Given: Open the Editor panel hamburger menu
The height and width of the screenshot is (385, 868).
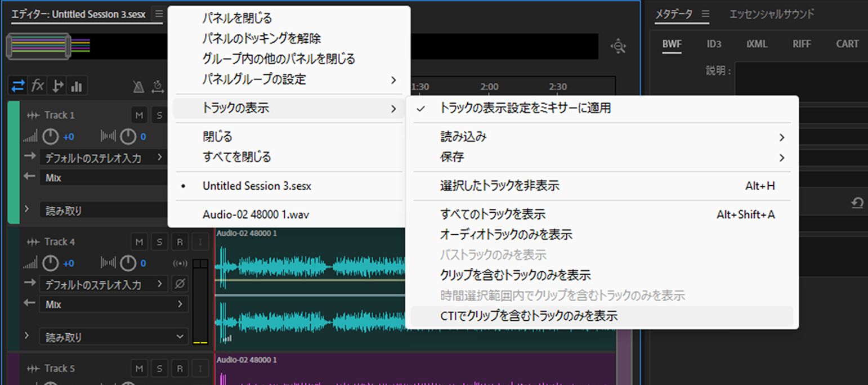Looking at the screenshot, I should (159, 14).
